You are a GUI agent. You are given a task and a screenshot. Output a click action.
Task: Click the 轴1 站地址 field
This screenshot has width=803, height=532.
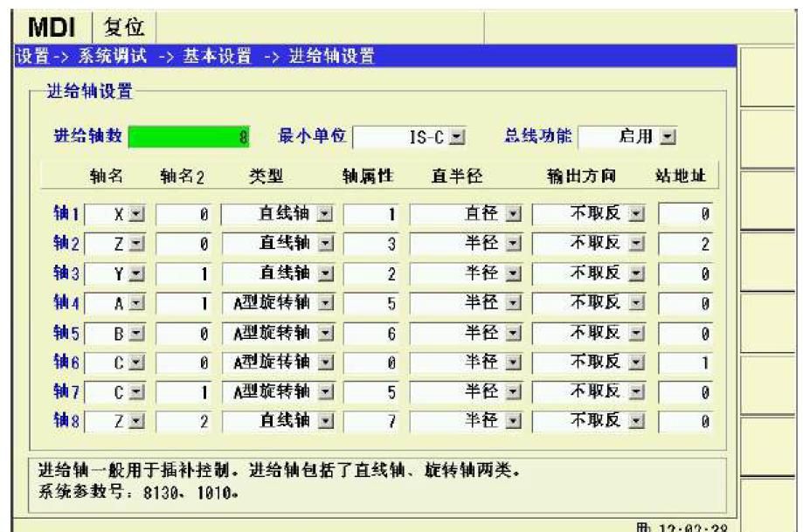coord(686,214)
